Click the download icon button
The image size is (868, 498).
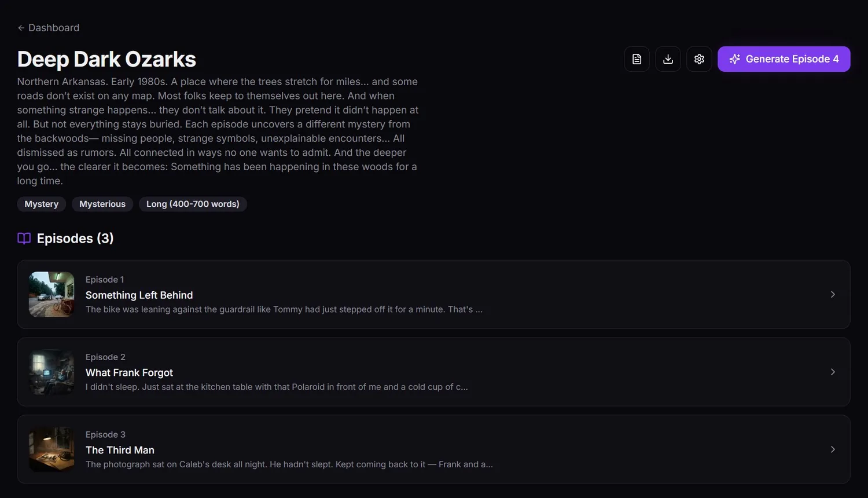[x=668, y=59]
